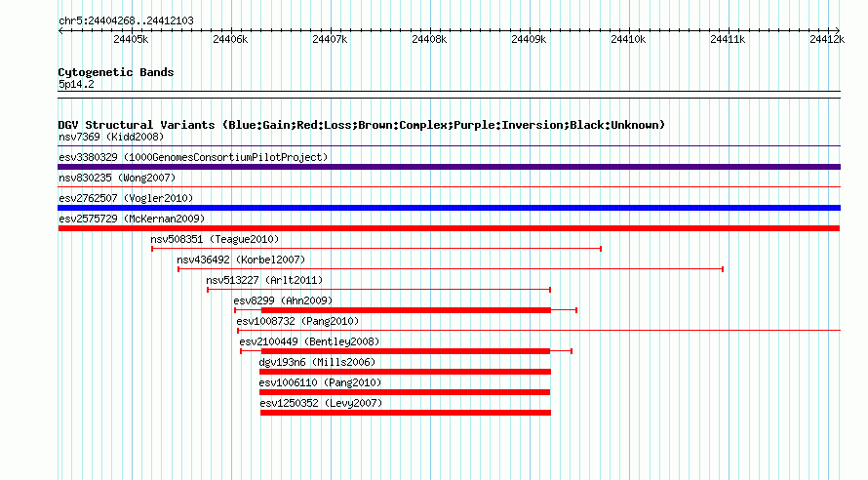Click the nsv436492 thin red span line
868x480 pixels.
[451, 269]
